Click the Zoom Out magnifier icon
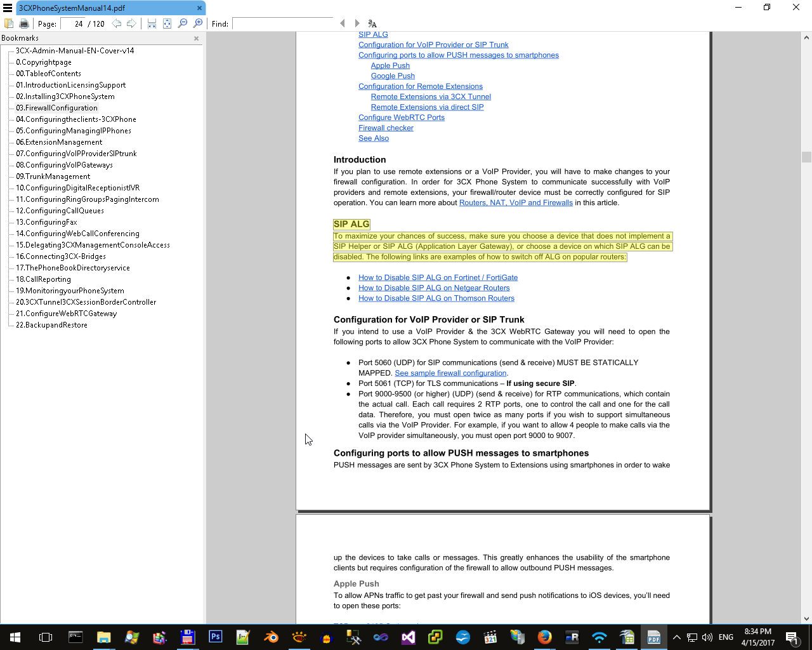The image size is (812, 650). click(183, 23)
